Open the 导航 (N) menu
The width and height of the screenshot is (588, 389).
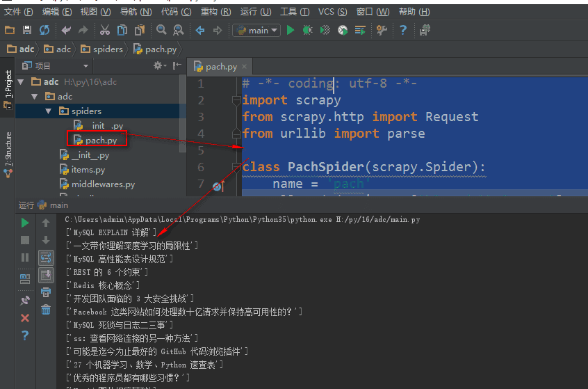136,12
